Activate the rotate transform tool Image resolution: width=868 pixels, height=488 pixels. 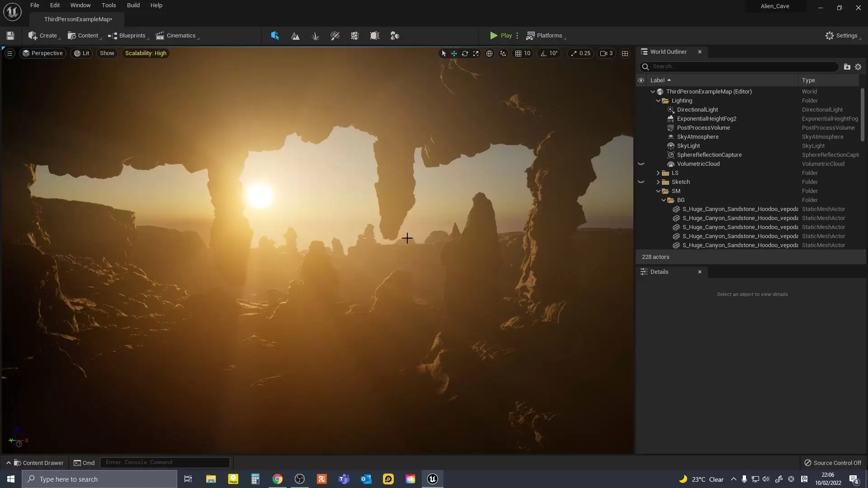click(x=465, y=53)
